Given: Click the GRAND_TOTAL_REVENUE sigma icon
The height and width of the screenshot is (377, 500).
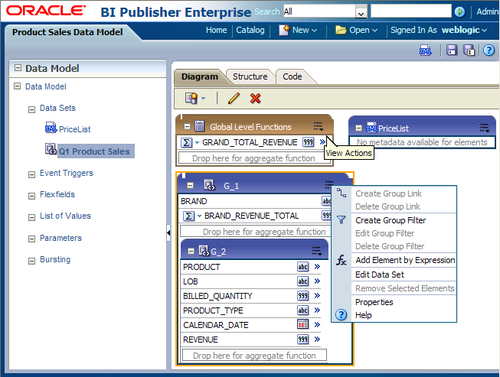Looking at the screenshot, I should 186,143.
